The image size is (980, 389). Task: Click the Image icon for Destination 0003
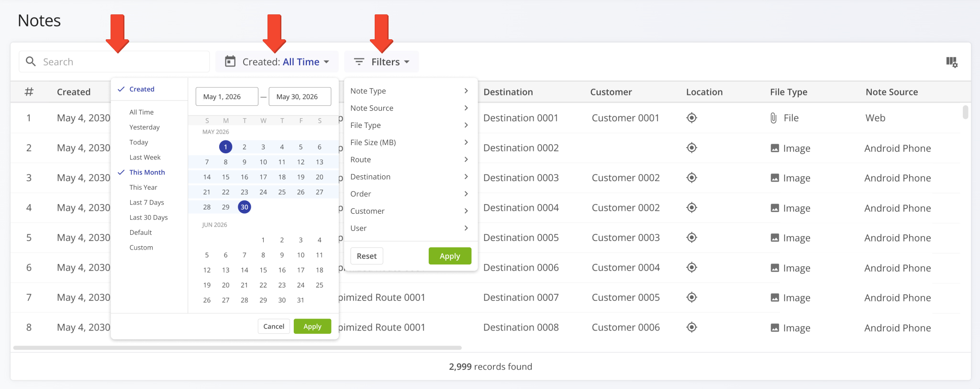[775, 178]
